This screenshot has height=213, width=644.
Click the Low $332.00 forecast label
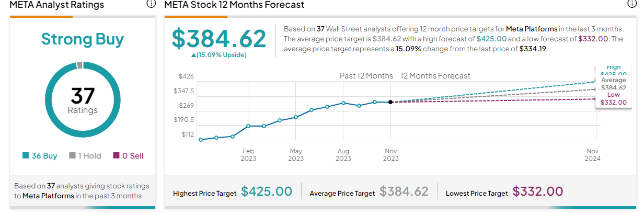(614, 98)
